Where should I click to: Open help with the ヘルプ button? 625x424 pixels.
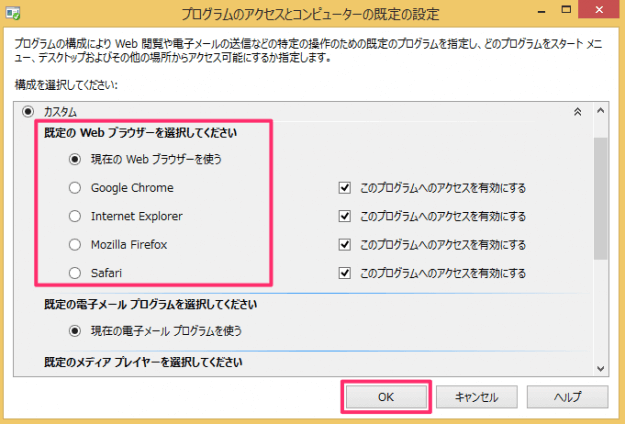[x=568, y=397]
